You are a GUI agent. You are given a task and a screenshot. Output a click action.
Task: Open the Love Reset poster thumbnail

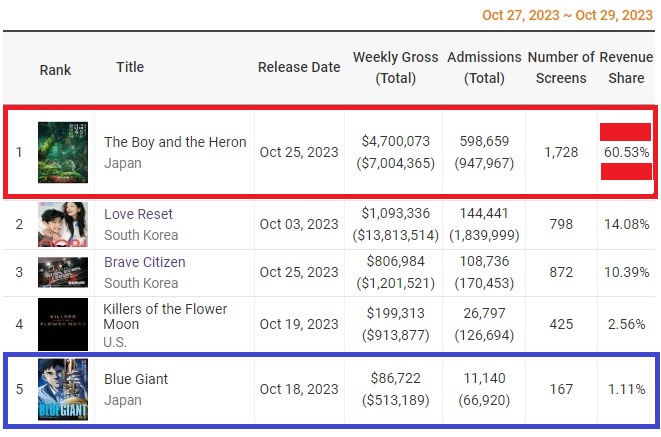coord(63,224)
